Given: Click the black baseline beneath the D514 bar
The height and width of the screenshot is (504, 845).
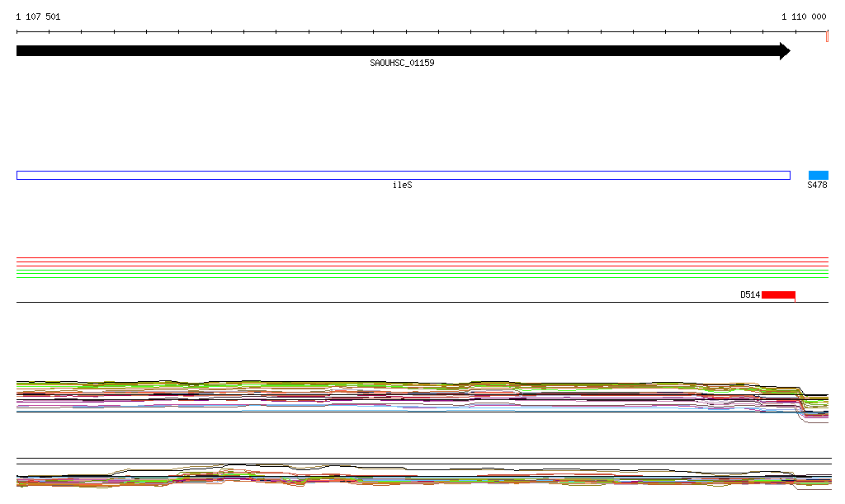Looking at the screenshot, I should click(x=413, y=302).
